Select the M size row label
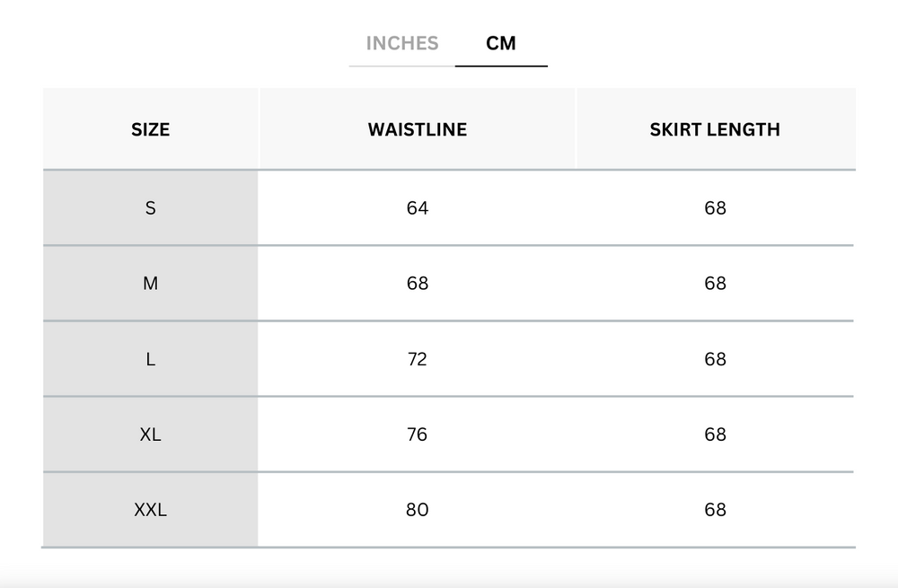Screen dimensions: 898x588 click(x=151, y=284)
